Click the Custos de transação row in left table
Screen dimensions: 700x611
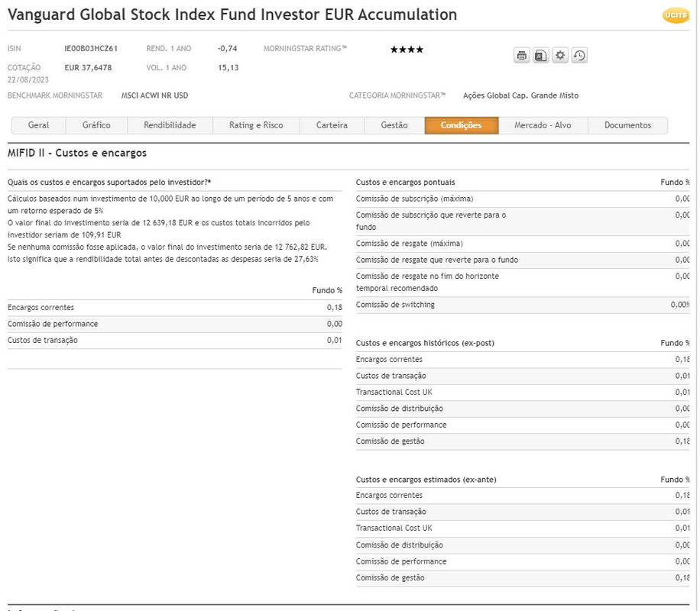click(x=175, y=341)
